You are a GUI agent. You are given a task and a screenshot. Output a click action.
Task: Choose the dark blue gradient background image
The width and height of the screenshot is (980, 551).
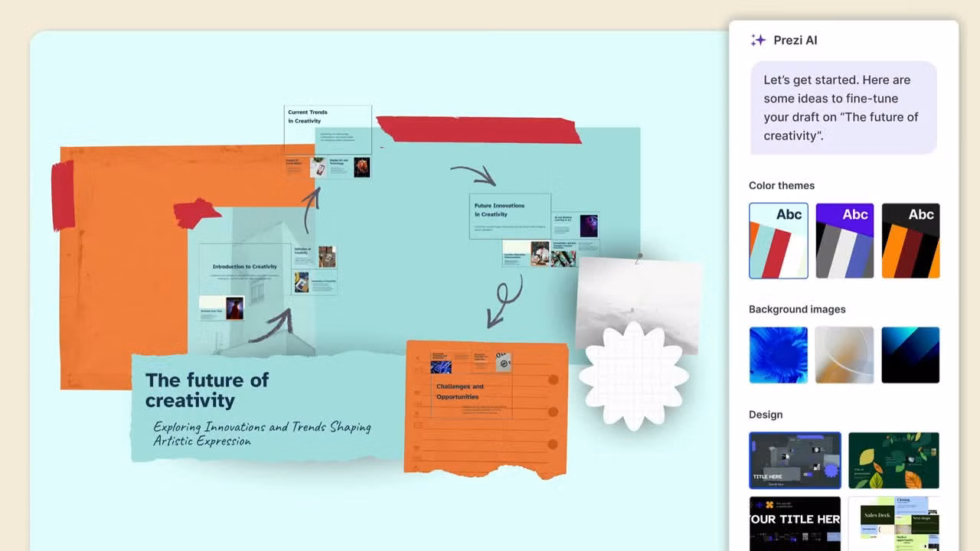(910, 355)
